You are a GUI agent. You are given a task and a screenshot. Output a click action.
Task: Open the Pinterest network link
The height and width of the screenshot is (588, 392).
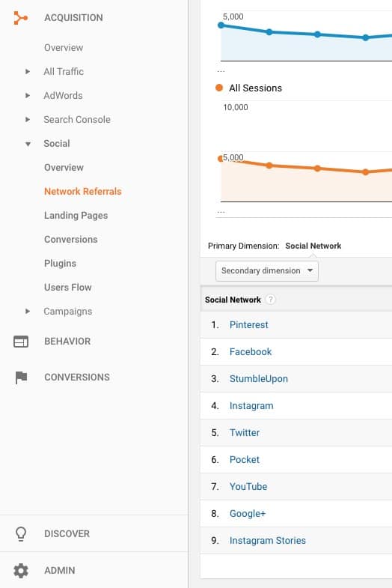click(249, 325)
